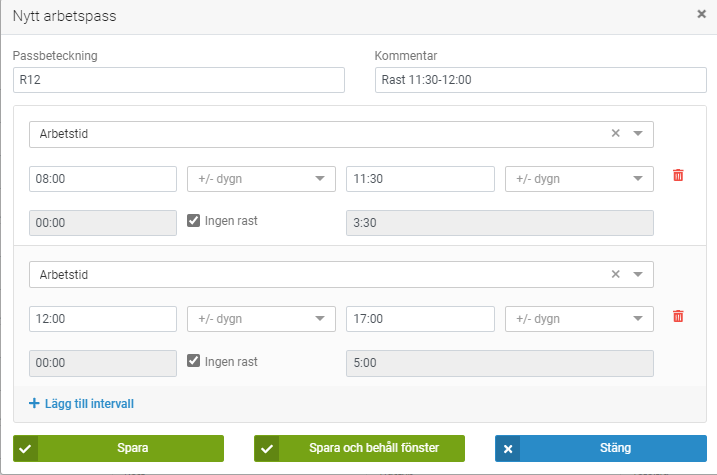717x475 pixels.
Task: Open +/- dygn dropdown after 12:00
Action: (x=261, y=319)
